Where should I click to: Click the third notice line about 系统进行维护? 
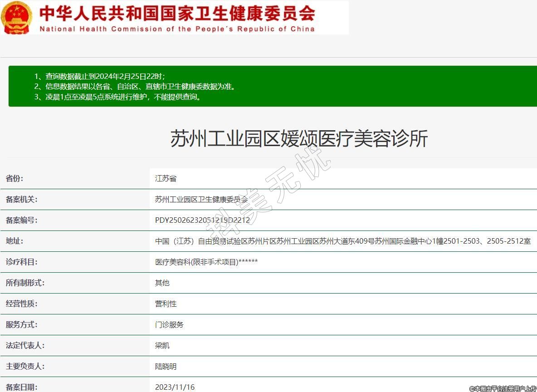[x=117, y=97]
